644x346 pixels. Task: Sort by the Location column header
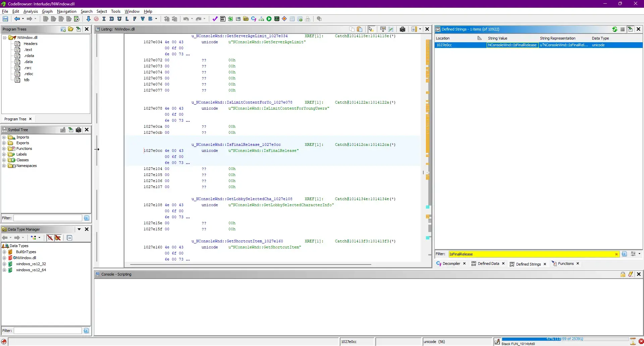(460, 38)
